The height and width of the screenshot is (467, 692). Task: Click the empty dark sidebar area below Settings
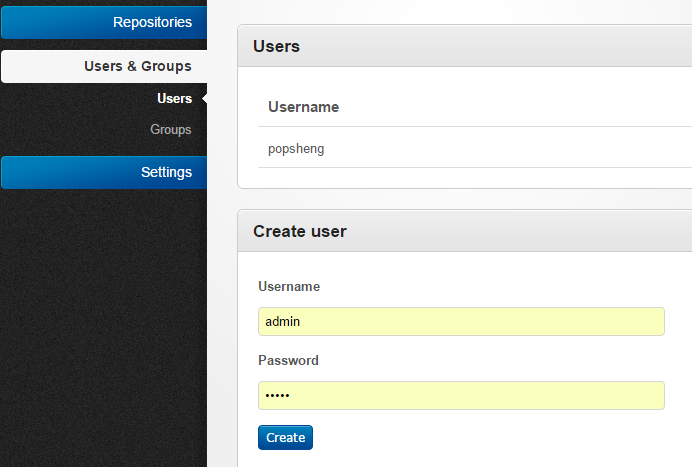coord(104,327)
